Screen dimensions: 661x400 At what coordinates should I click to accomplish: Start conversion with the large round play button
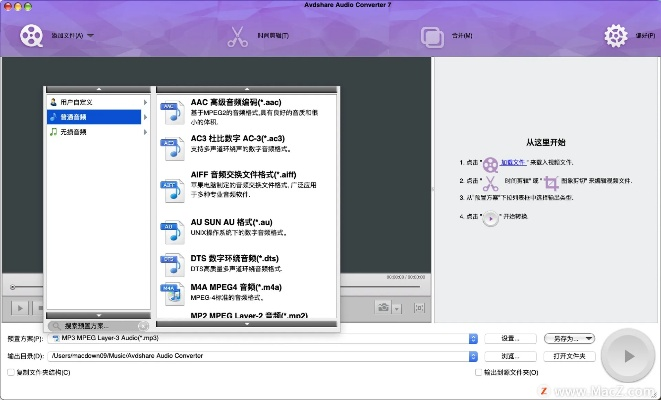coord(628,356)
